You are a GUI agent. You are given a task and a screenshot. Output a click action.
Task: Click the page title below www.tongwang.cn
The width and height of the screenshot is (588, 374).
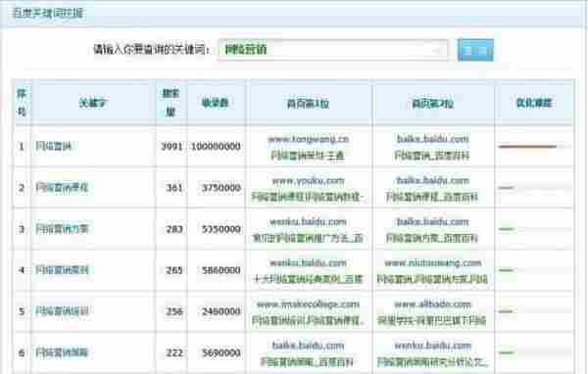click(x=308, y=155)
